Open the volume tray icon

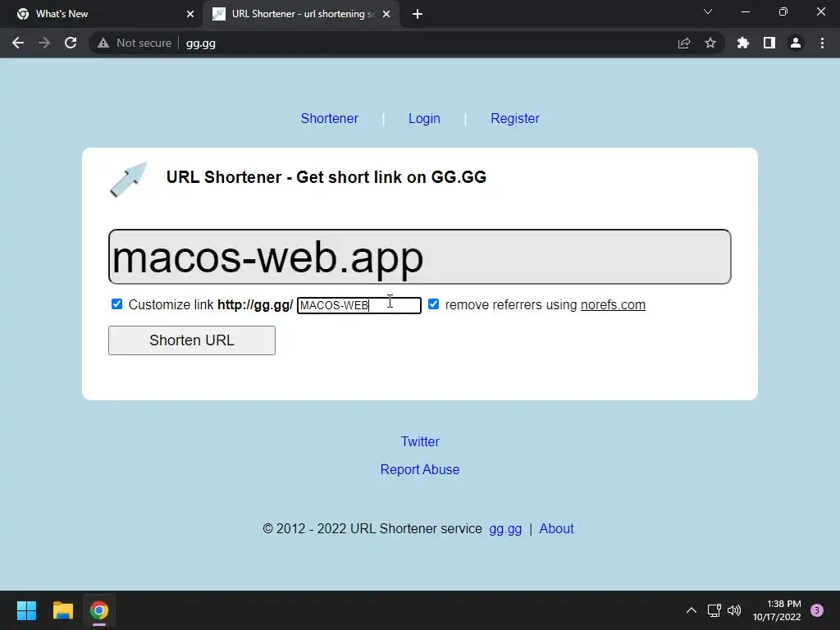[x=734, y=610]
